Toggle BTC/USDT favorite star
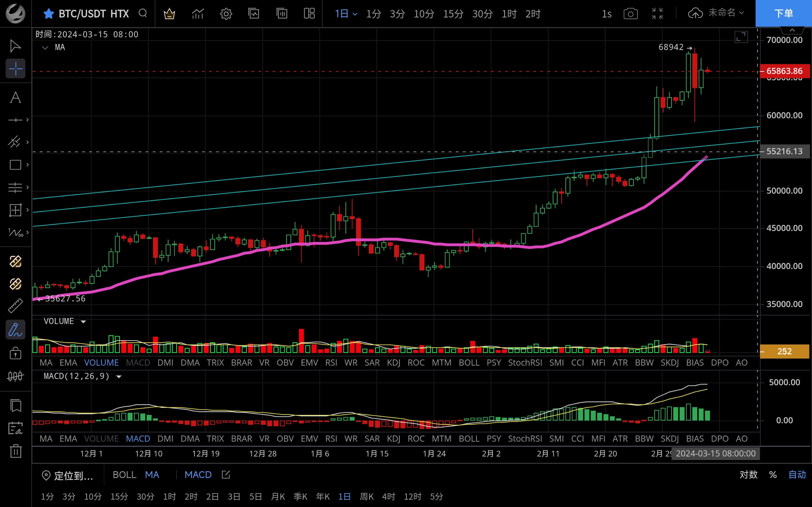Image resolution: width=812 pixels, height=507 pixels. pyautogui.click(x=49, y=14)
